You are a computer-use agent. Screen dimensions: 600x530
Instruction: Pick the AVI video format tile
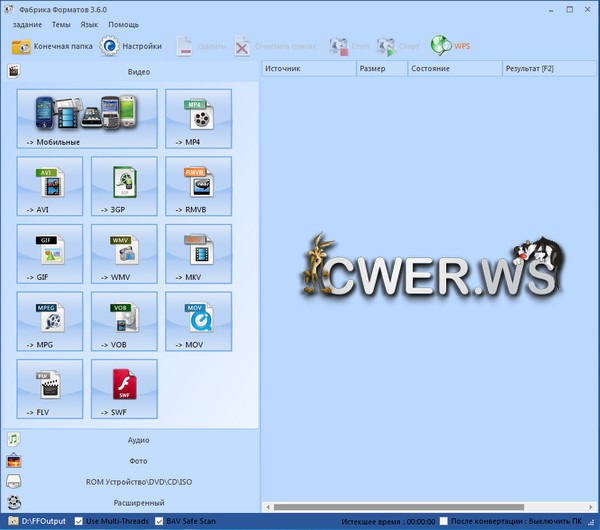point(50,186)
